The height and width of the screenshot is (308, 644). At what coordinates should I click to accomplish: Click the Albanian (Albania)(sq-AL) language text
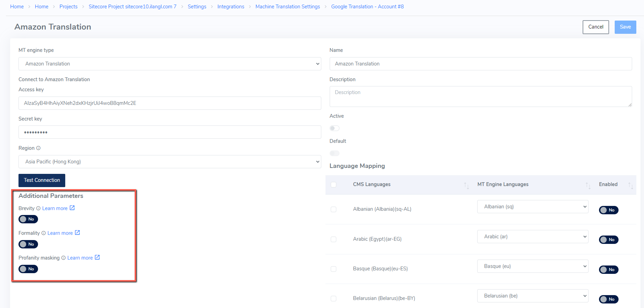tap(382, 209)
